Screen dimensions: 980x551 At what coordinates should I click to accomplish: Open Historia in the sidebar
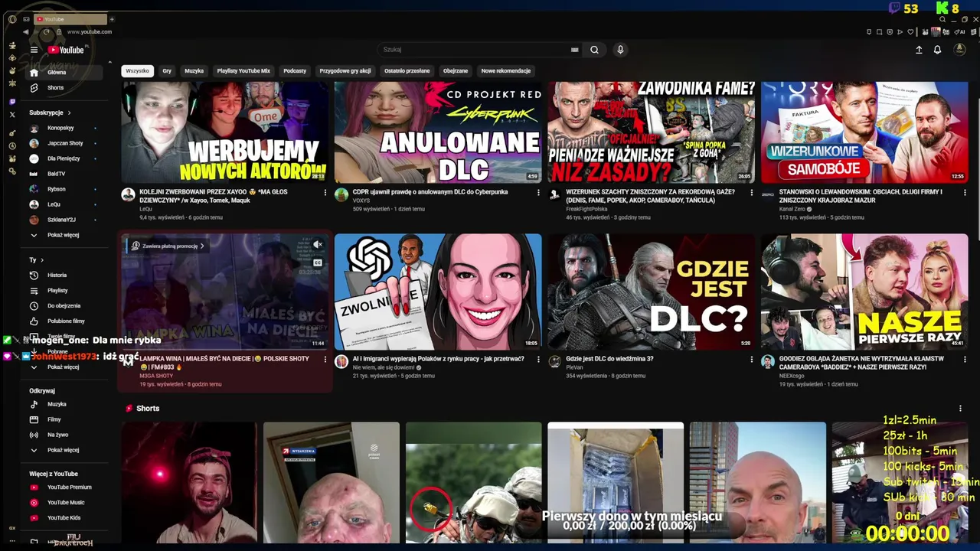click(64, 275)
